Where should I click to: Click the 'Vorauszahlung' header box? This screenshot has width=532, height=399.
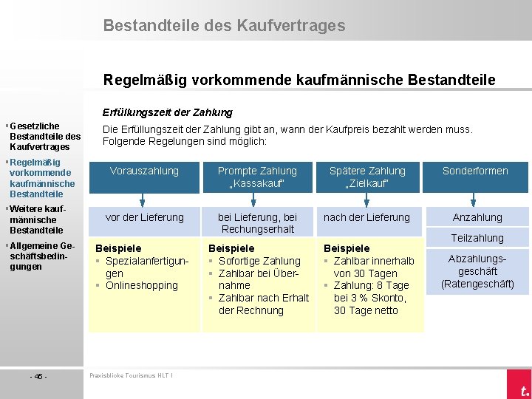coord(144,177)
